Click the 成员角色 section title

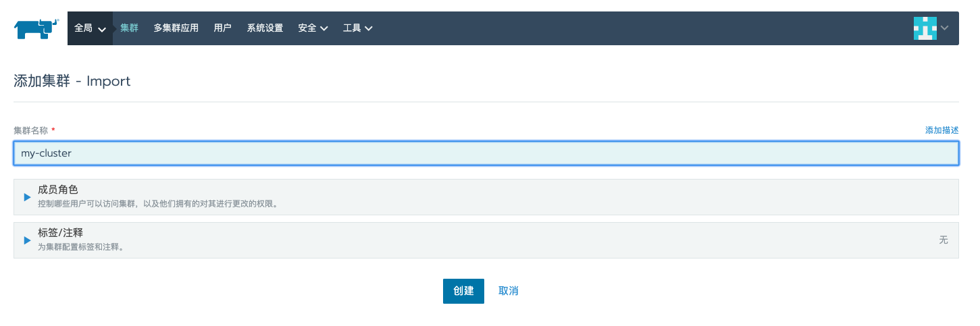58,190
